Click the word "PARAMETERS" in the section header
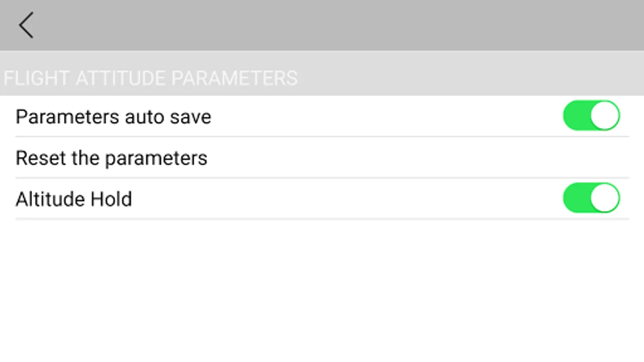Screen dimensions: 644x362 234,78
